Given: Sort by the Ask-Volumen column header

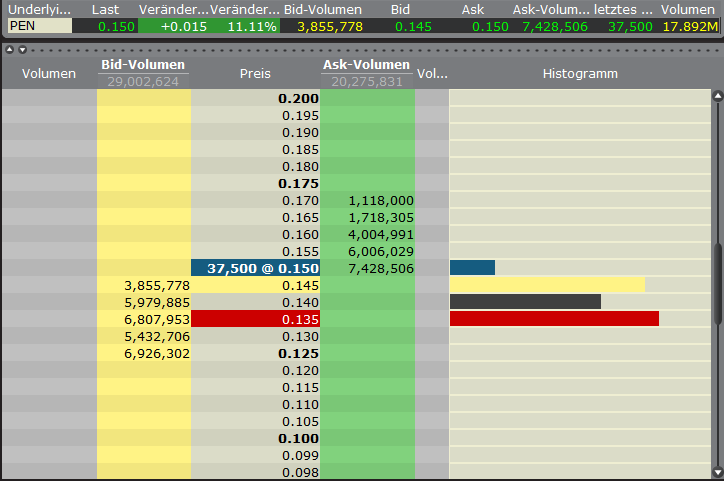Looking at the screenshot, I should [366, 66].
